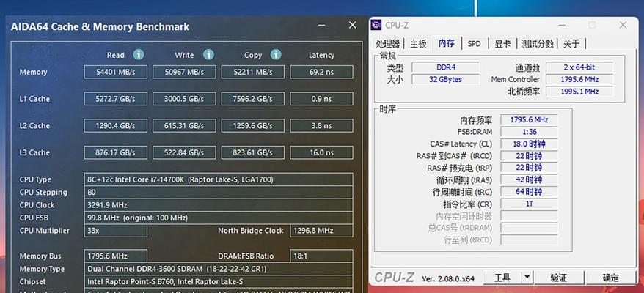
Task: Click Chipset field Intel Raptor Point-S B760
Action: click(219, 281)
